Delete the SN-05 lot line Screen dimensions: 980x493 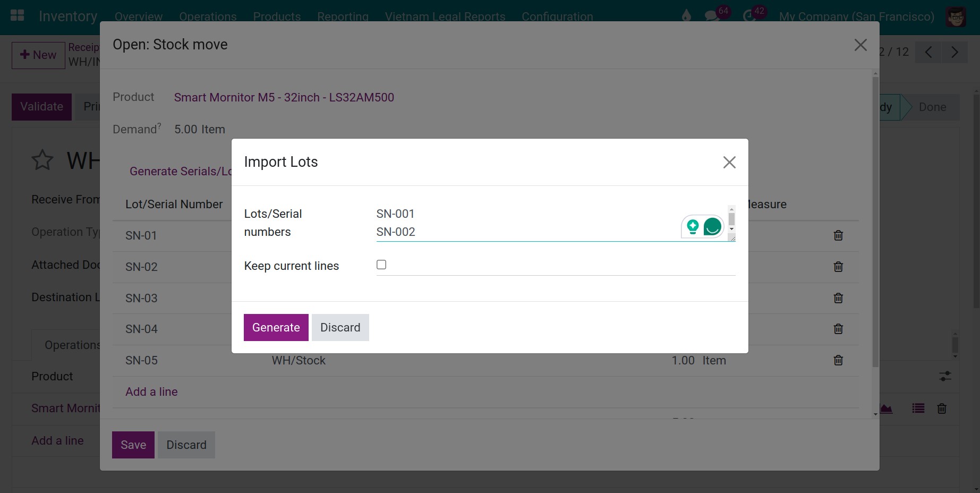838,360
